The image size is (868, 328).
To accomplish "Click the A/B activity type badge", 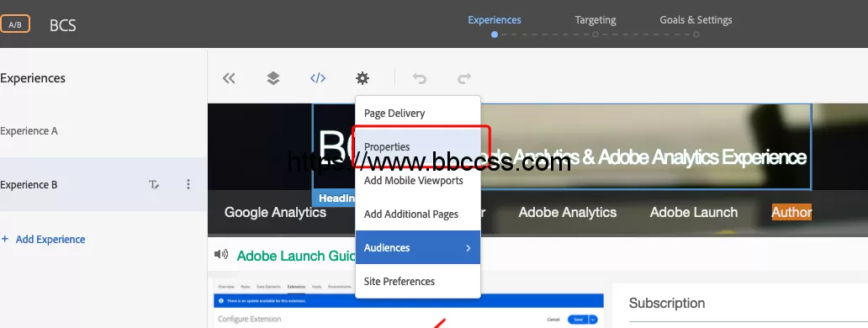I will point(15,24).
